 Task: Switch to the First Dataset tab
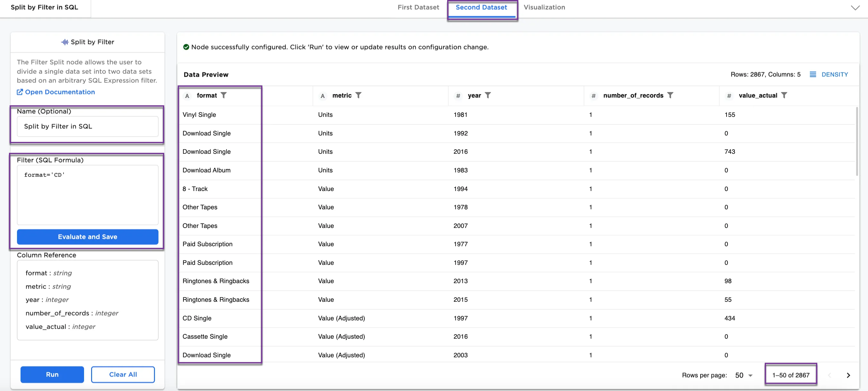click(x=418, y=7)
